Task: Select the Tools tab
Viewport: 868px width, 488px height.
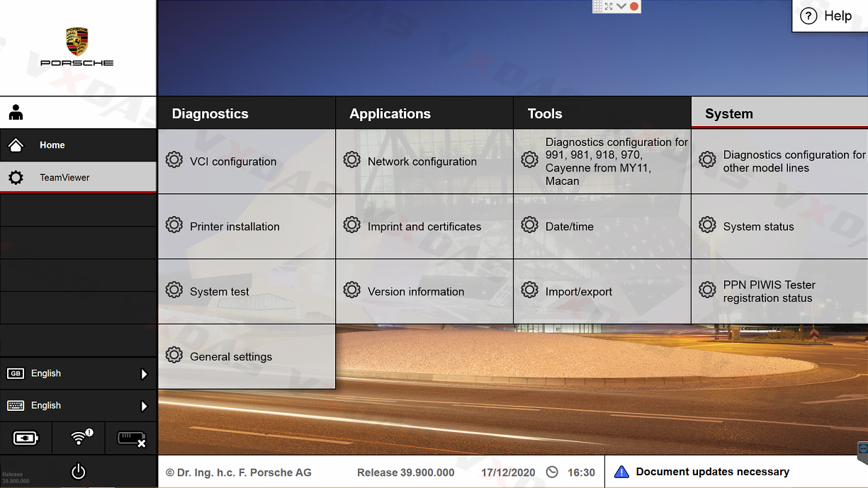Action: [545, 113]
